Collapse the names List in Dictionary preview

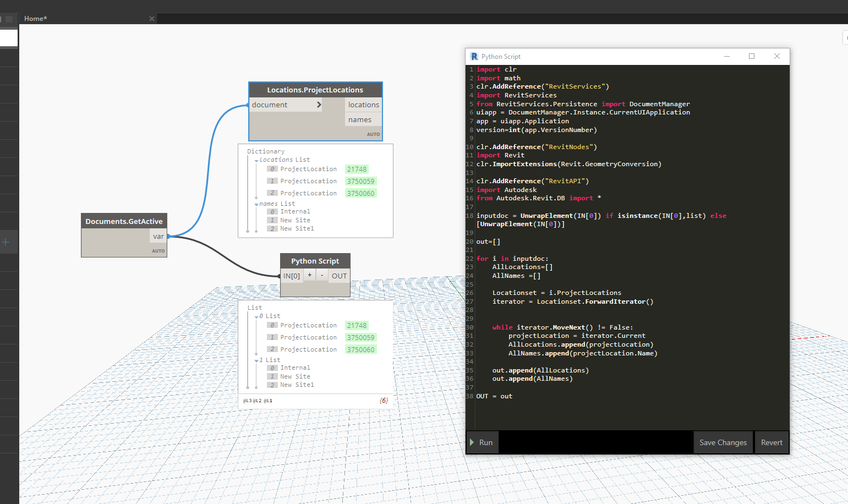point(256,205)
